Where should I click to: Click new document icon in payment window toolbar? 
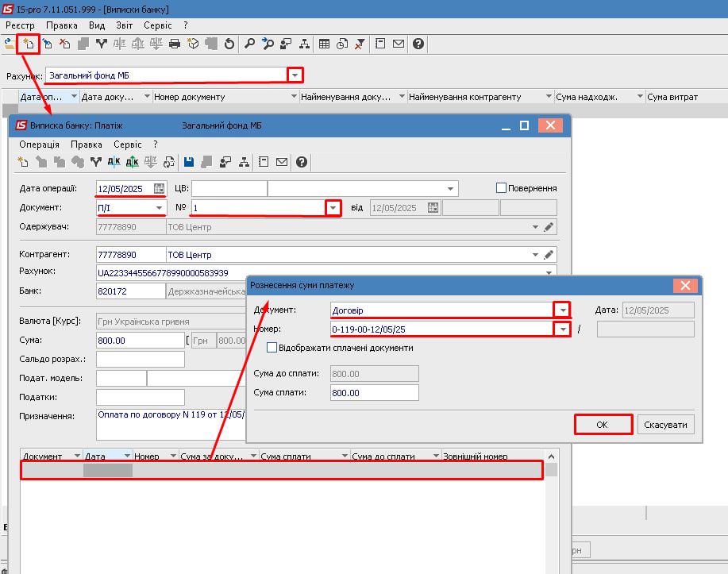(x=23, y=162)
